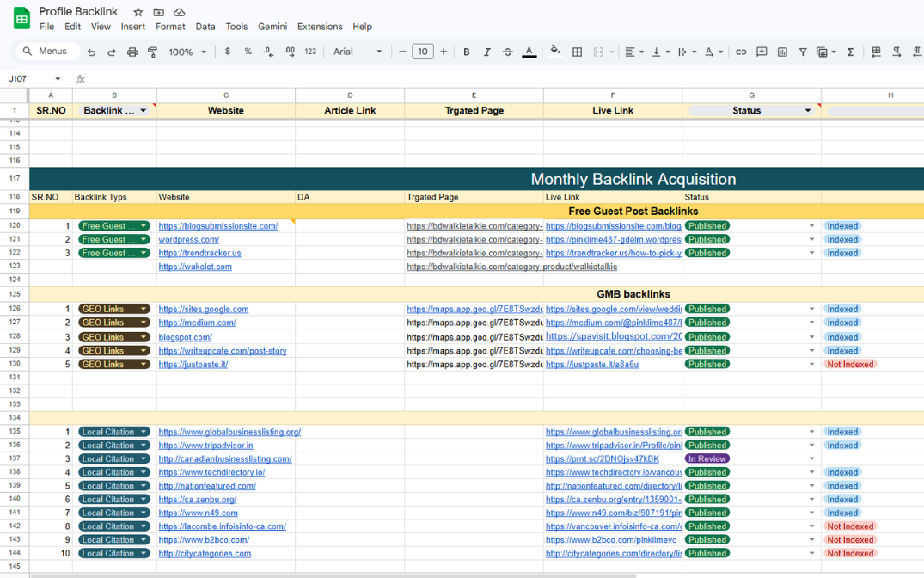Viewport: 924px width, 578px height.
Task: Toggle italic formatting
Action: (x=487, y=52)
